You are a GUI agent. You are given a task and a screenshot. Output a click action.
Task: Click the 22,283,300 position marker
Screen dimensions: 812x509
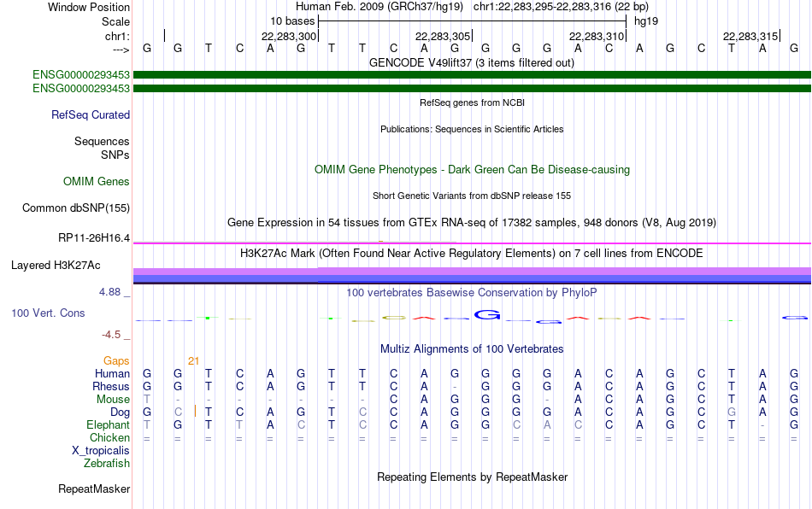pyautogui.click(x=288, y=36)
